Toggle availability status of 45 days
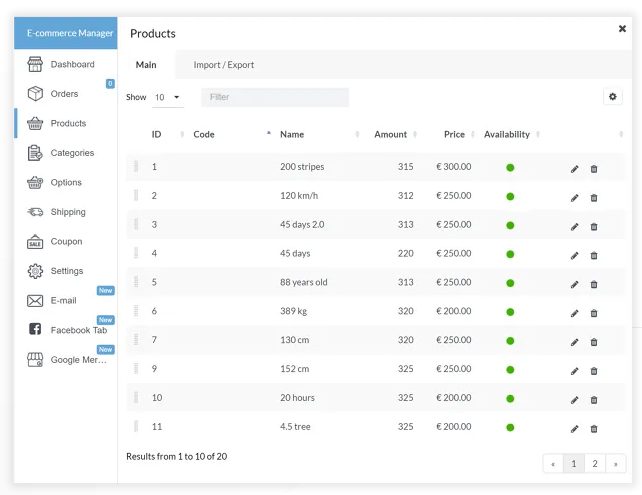 (510, 254)
